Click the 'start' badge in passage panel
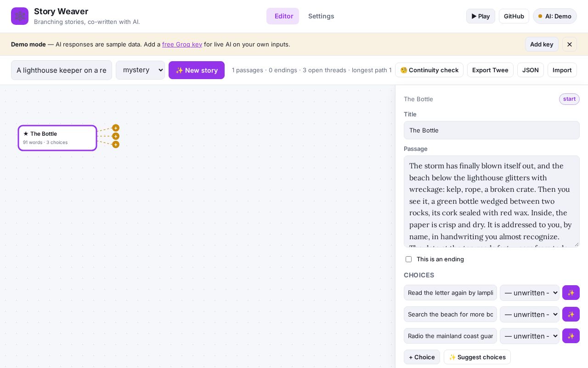The width and height of the screenshot is (588, 368). coord(569,99)
